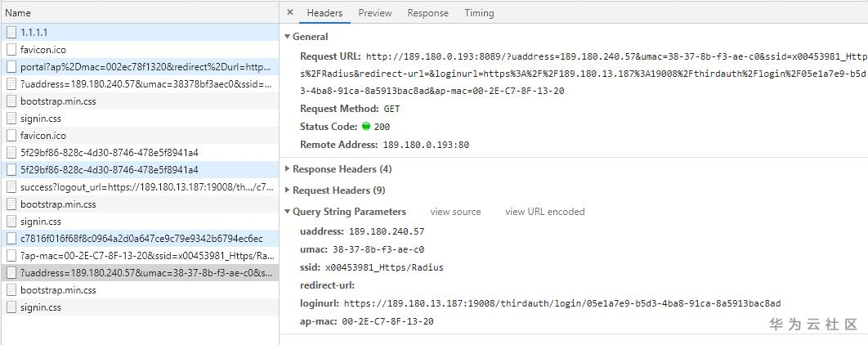
Task: Click file icon of first favicon.ico entry
Action: click(11, 50)
